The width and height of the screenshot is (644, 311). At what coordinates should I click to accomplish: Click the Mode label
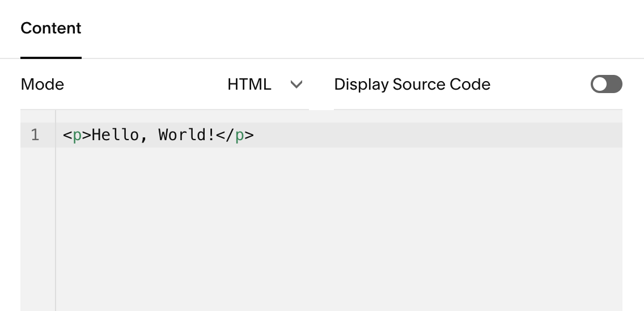[x=43, y=85]
